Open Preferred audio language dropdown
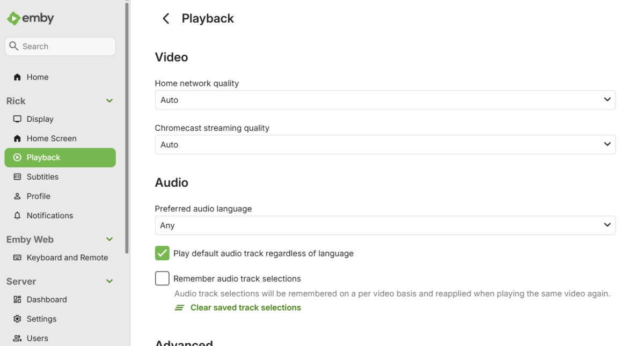This screenshot has width=644, height=346. click(x=385, y=225)
